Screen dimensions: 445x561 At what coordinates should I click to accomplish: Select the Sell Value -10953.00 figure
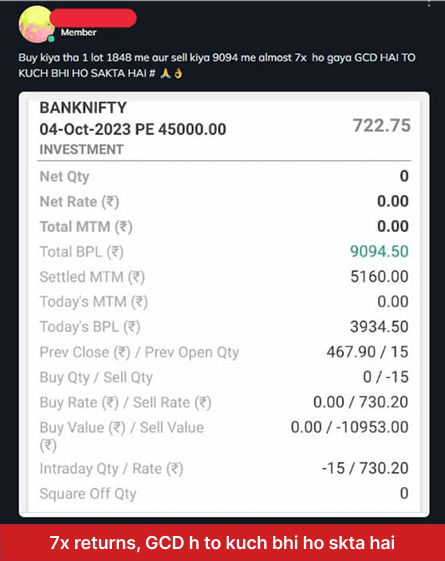tap(372, 427)
